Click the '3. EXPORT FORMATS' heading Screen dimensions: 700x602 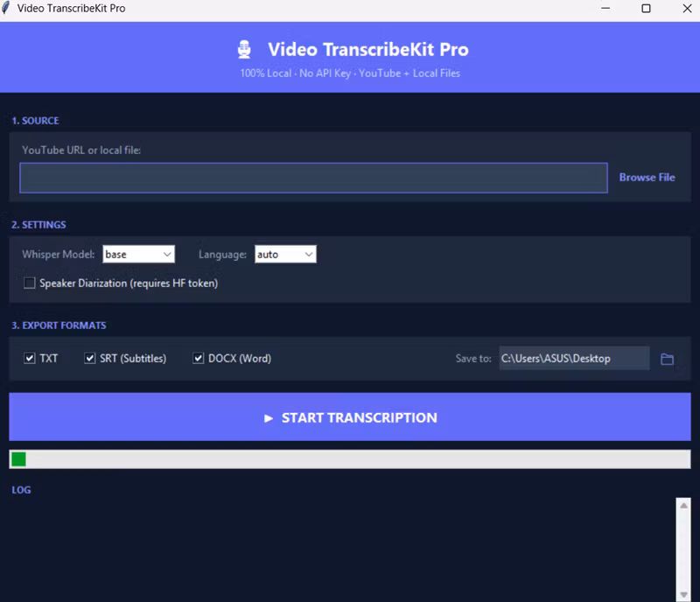click(x=59, y=325)
